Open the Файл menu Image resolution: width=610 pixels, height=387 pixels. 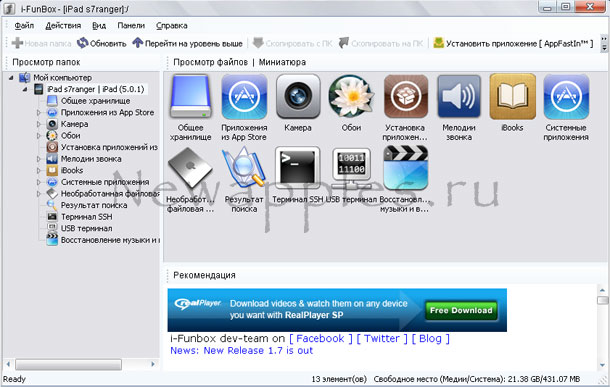tap(24, 26)
